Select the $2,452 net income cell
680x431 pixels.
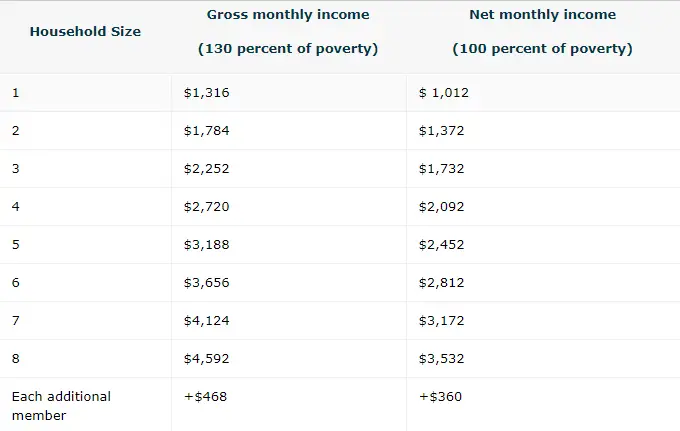tap(442, 245)
